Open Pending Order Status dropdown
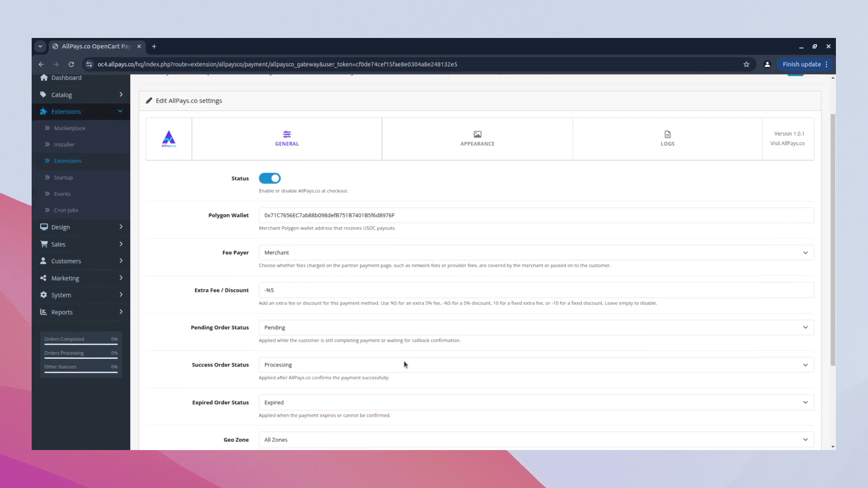This screenshot has height=488, width=868. [536, 328]
